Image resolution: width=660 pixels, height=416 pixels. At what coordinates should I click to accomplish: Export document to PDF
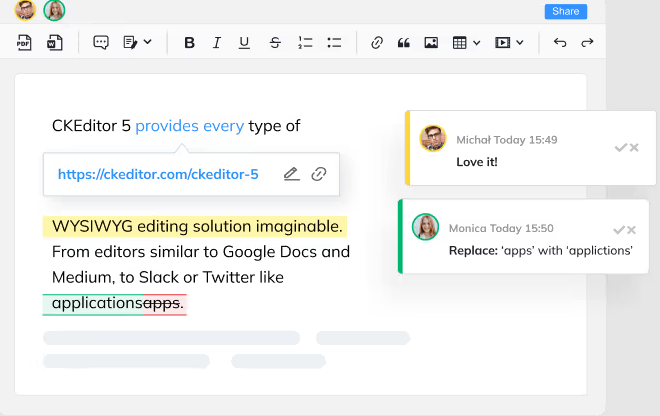[x=24, y=43]
